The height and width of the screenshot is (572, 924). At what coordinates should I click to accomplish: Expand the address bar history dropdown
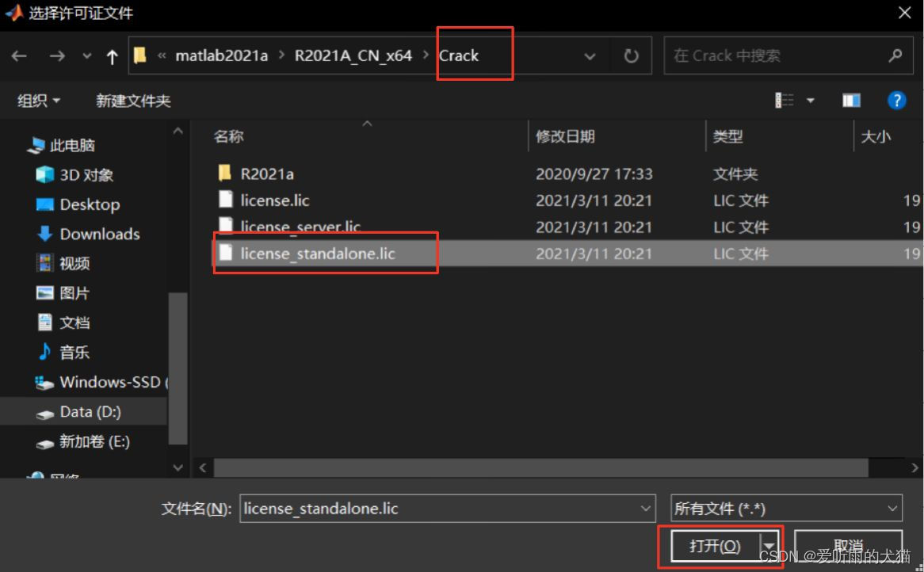(x=590, y=56)
